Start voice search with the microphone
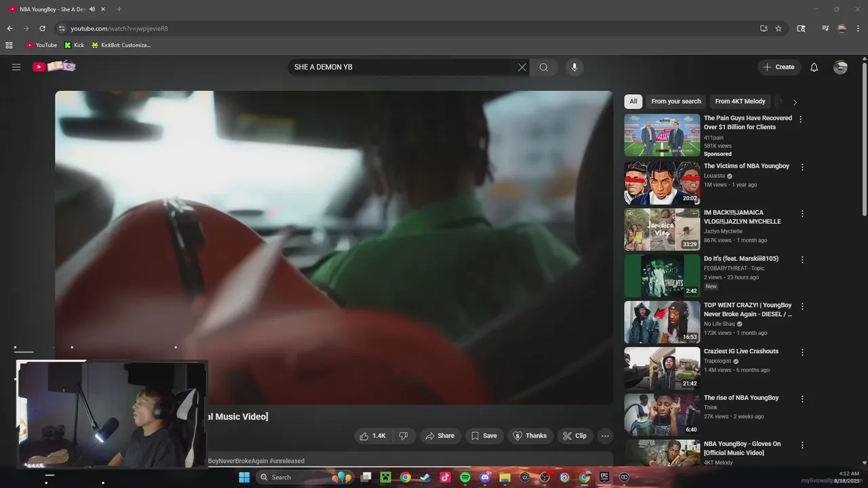The width and height of the screenshot is (868, 488). 574,67
